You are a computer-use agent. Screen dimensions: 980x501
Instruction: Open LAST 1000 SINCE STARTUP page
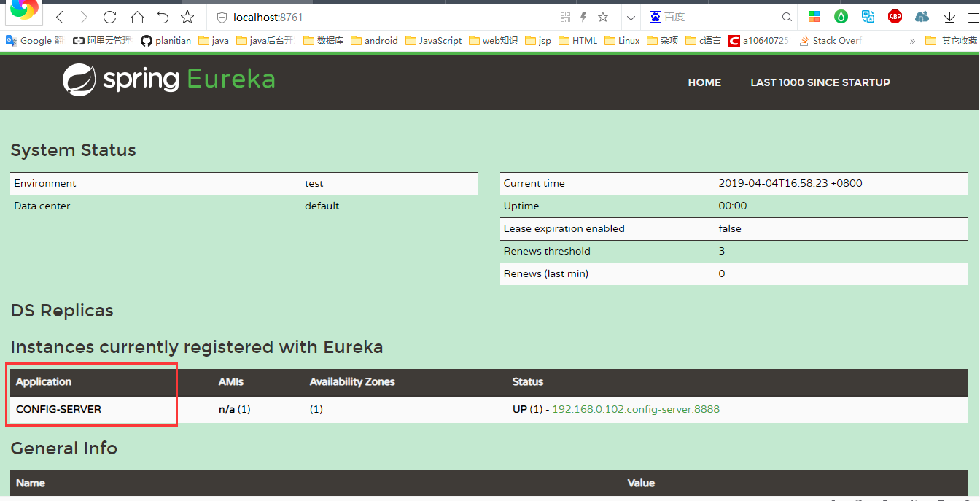(820, 82)
